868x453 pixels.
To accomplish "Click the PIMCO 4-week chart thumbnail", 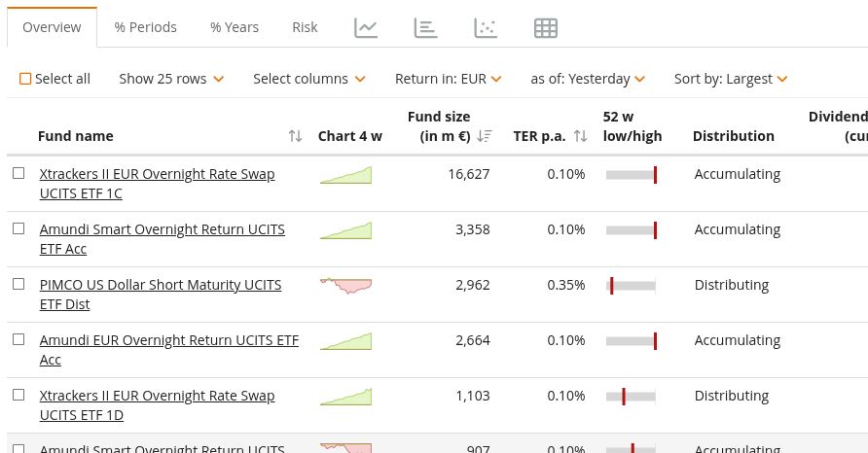I will 346,286.
